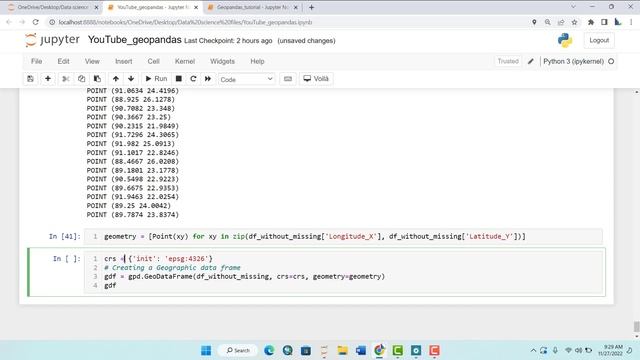Screen dimensions: 640x360
Task: Move selected cell up
Action: click(116, 79)
